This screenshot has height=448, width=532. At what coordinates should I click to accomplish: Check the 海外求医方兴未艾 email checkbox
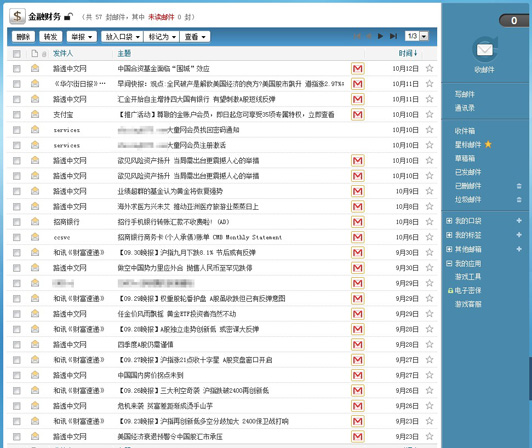pos(16,207)
